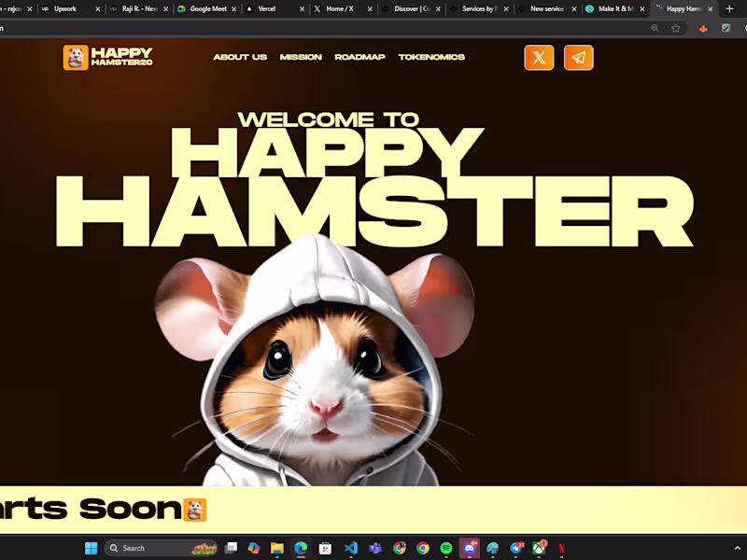Select the Vercel browser tab
The image size is (747, 560).
pyautogui.click(x=268, y=8)
